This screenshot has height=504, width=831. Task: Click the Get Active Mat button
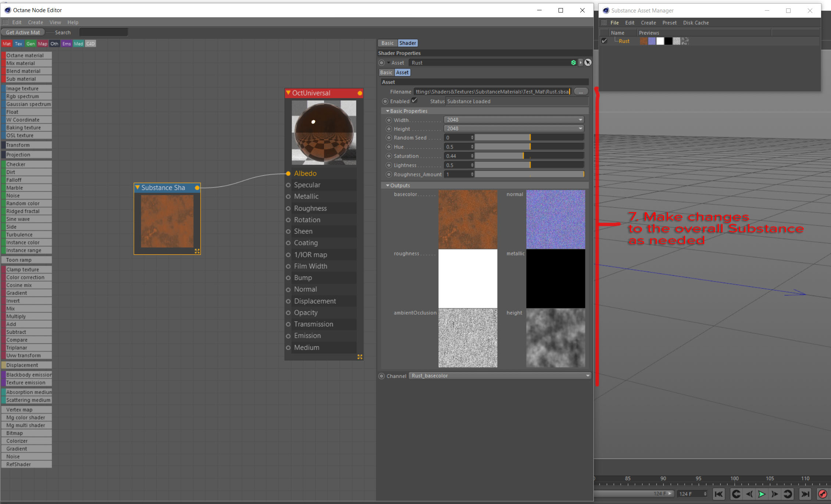(23, 32)
